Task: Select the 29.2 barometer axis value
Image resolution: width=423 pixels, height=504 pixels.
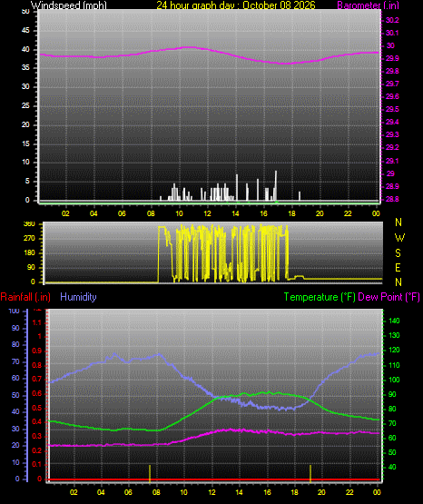Action: point(392,147)
